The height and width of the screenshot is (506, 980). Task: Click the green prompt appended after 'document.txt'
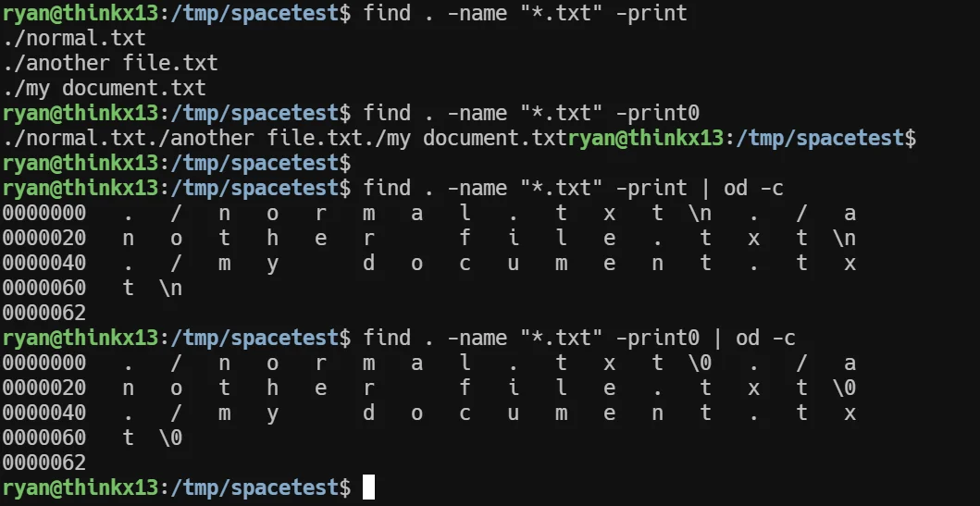(x=645, y=139)
